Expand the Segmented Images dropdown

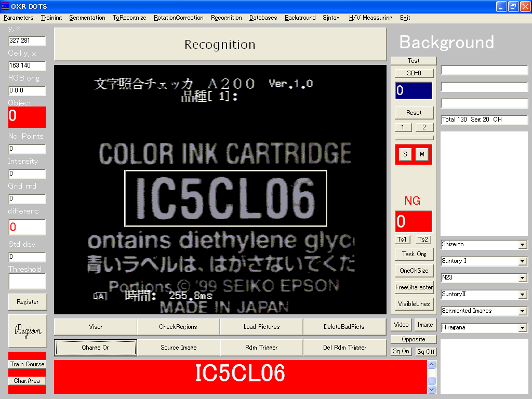pos(523,311)
